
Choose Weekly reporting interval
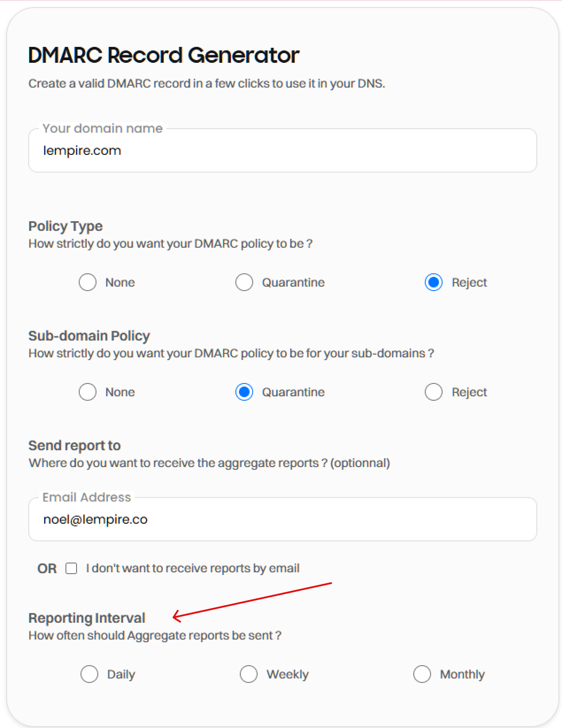point(249,674)
